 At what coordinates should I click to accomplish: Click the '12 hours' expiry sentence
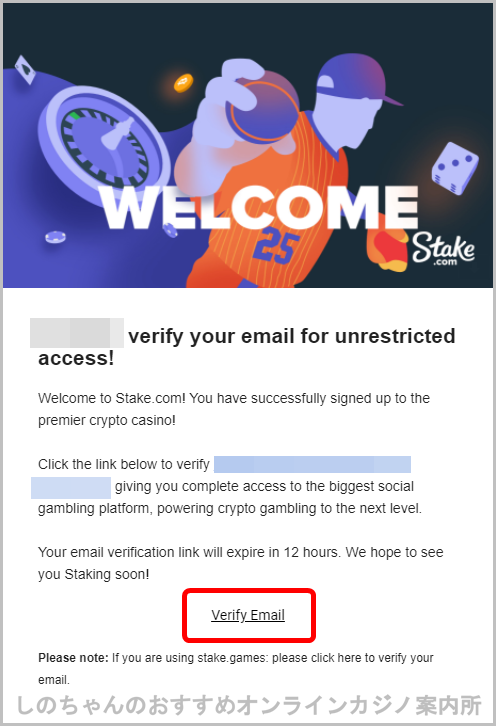(241, 563)
